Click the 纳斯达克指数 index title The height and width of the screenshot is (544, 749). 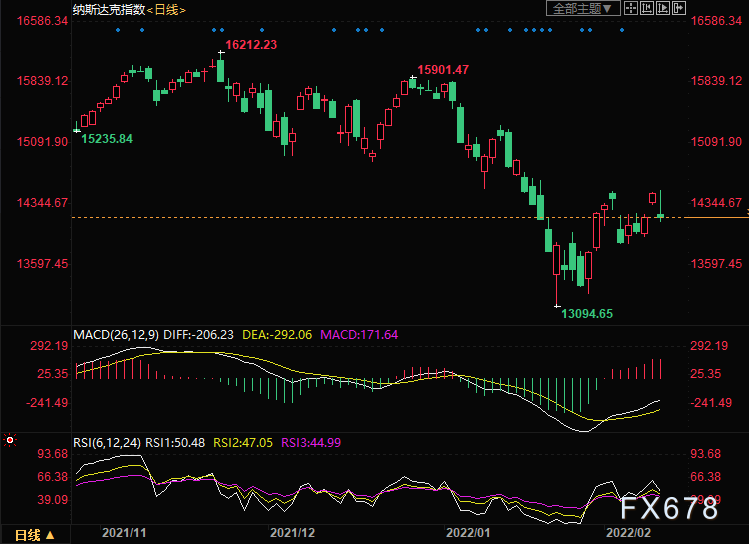[x=109, y=10]
